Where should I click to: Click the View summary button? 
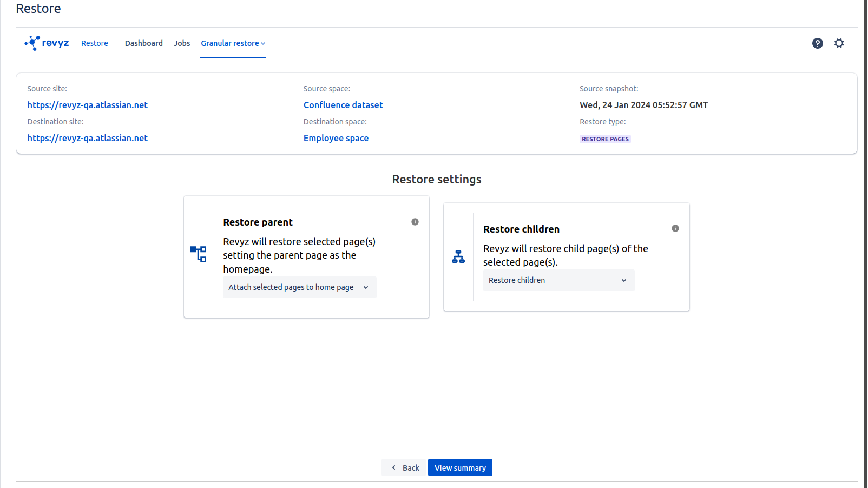[x=460, y=467]
